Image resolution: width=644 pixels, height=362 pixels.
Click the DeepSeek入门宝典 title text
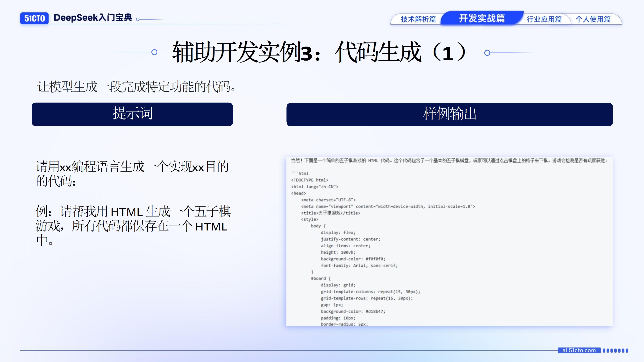[x=93, y=18]
